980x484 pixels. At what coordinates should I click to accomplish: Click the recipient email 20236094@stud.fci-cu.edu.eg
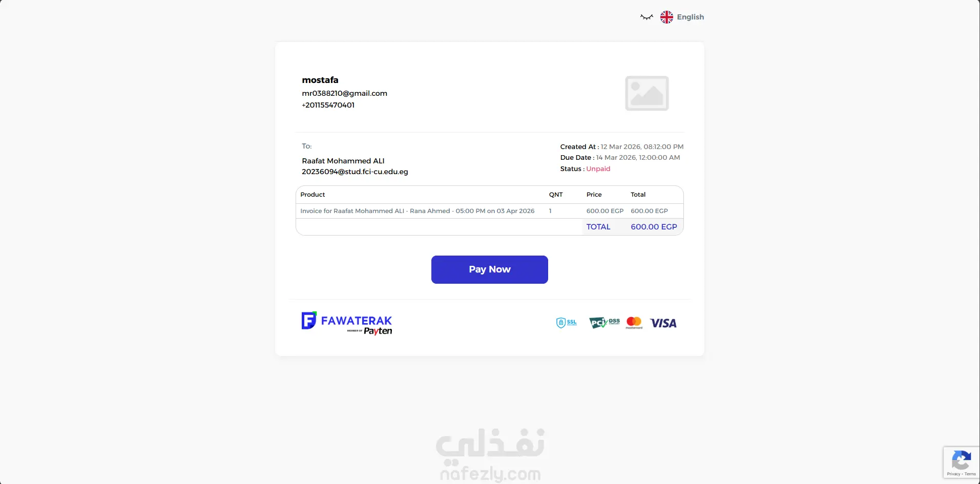(355, 172)
